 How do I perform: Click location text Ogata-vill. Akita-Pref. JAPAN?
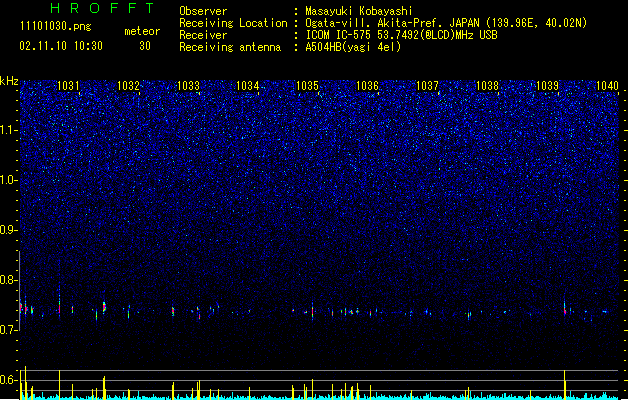392,23
